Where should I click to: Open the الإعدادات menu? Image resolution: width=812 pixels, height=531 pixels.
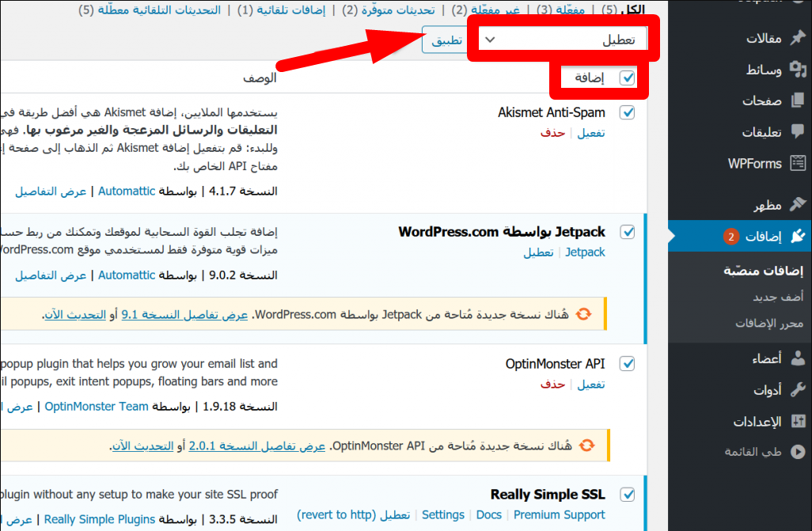click(757, 422)
